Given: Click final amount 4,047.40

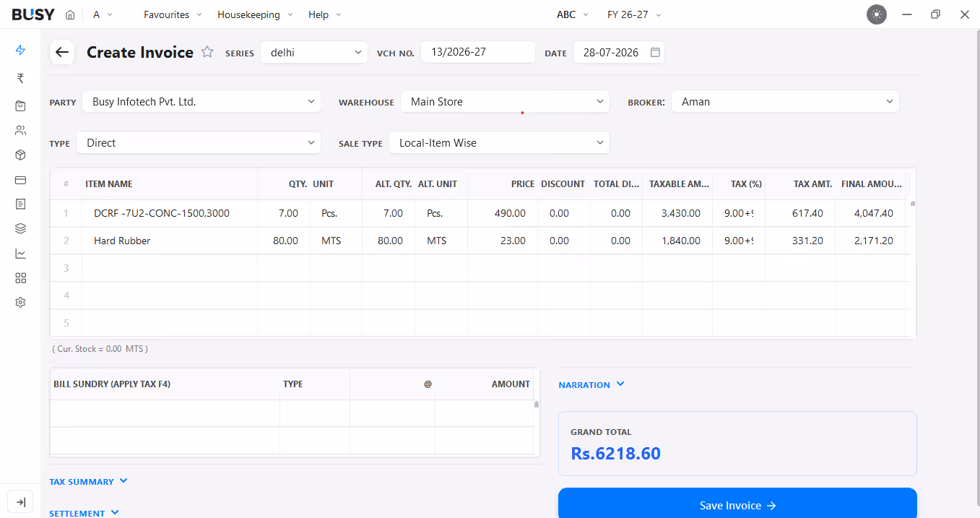Looking at the screenshot, I should (x=870, y=213).
